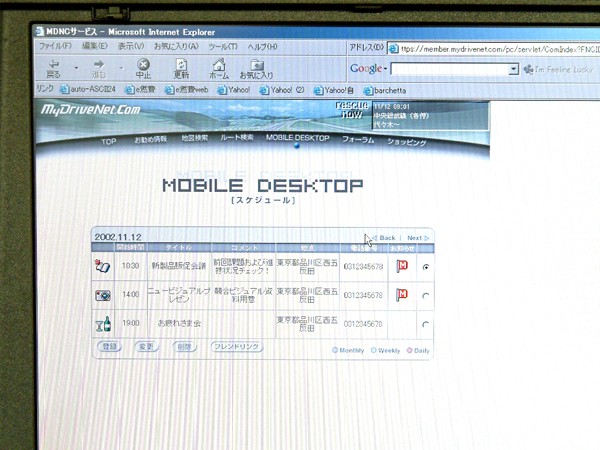
Task: Open the 表示(V) menu
Action: [130, 46]
